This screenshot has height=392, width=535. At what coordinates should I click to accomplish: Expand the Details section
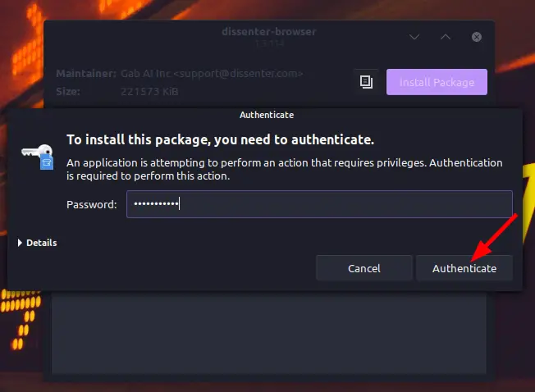pos(37,243)
